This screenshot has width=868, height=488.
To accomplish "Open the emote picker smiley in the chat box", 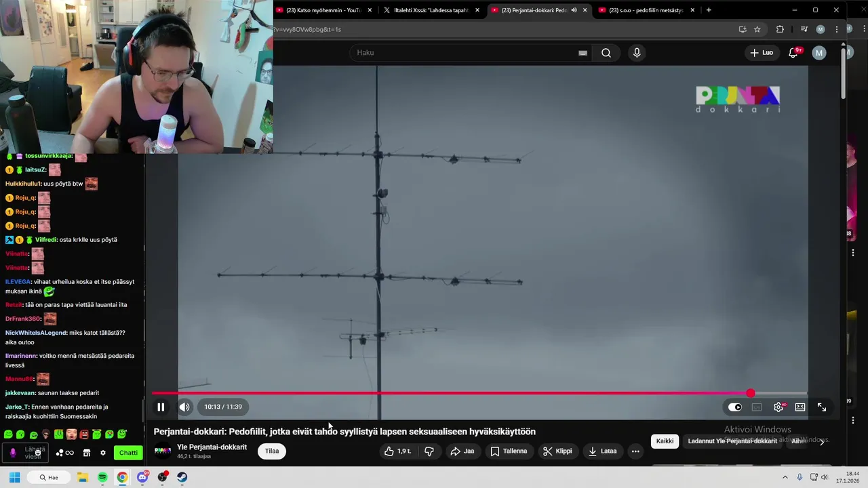I will (38, 452).
